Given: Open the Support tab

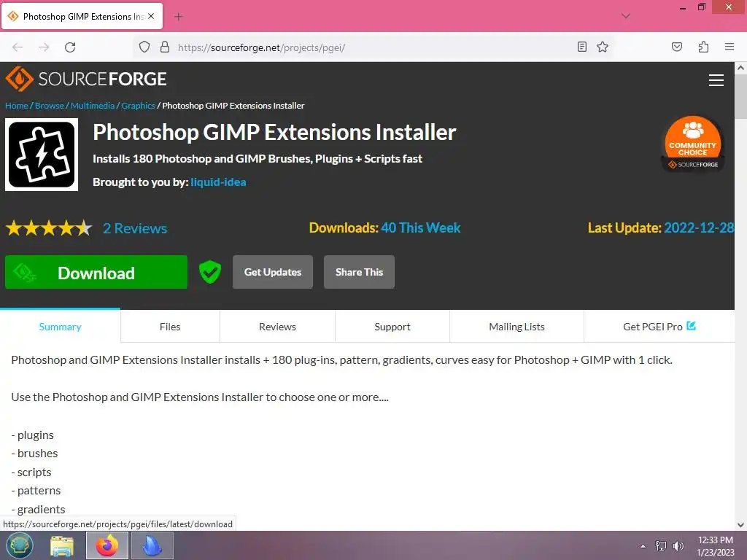Looking at the screenshot, I should click(392, 327).
